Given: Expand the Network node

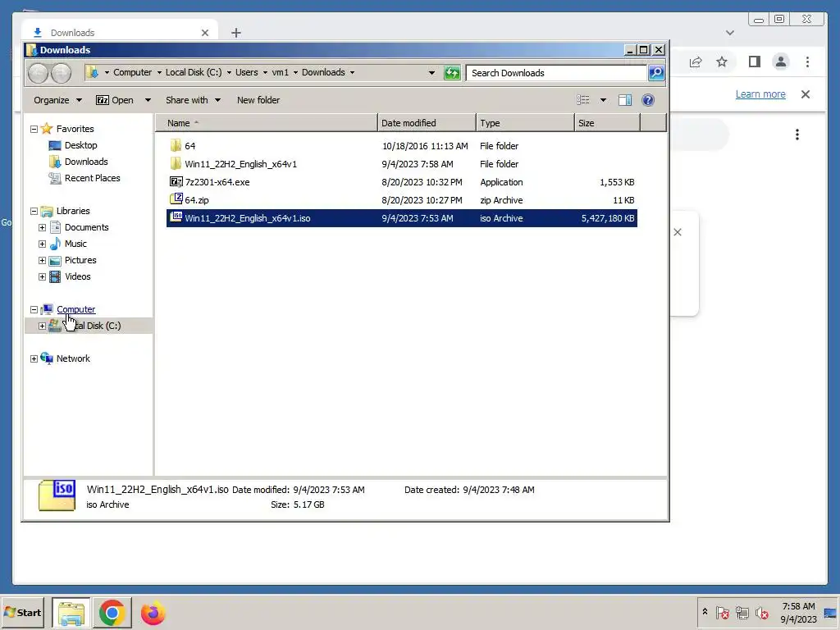Looking at the screenshot, I should point(34,359).
